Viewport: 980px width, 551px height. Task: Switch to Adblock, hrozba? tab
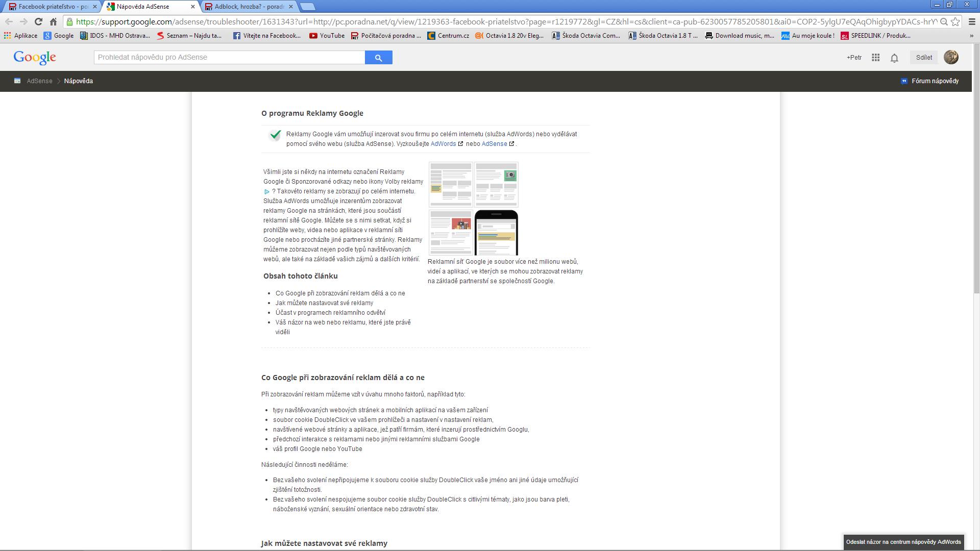(x=249, y=7)
